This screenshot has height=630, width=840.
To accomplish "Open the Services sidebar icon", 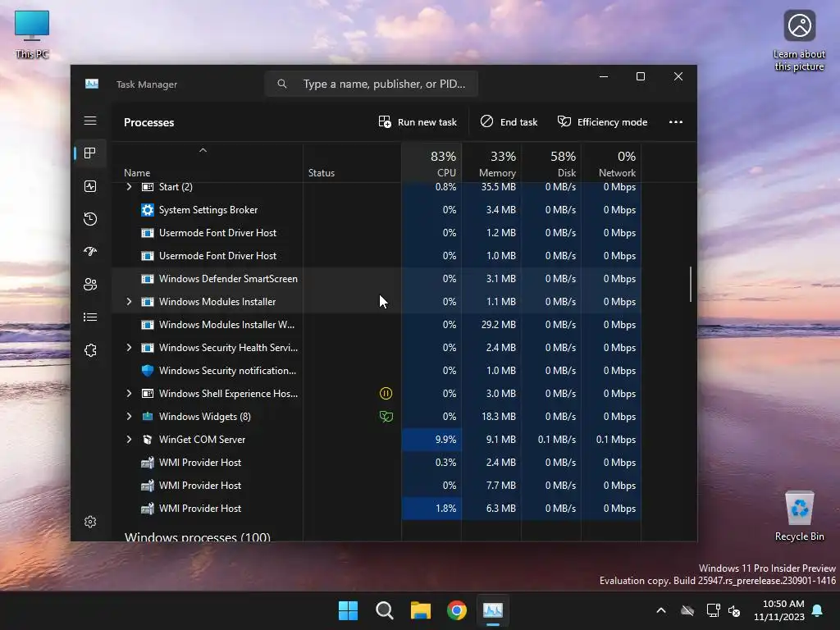I will [x=90, y=350].
